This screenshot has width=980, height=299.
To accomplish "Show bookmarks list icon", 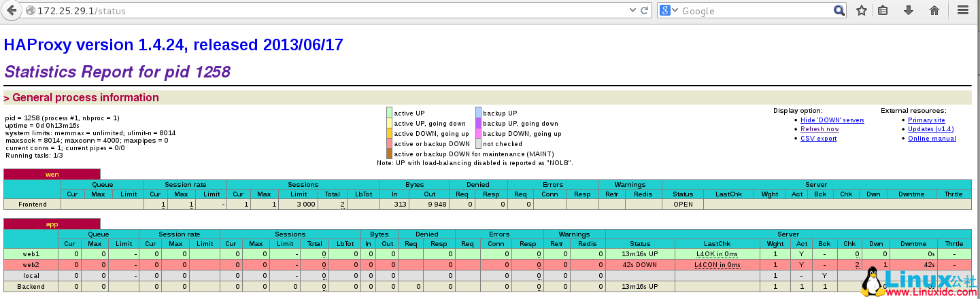I will pyautogui.click(x=883, y=11).
